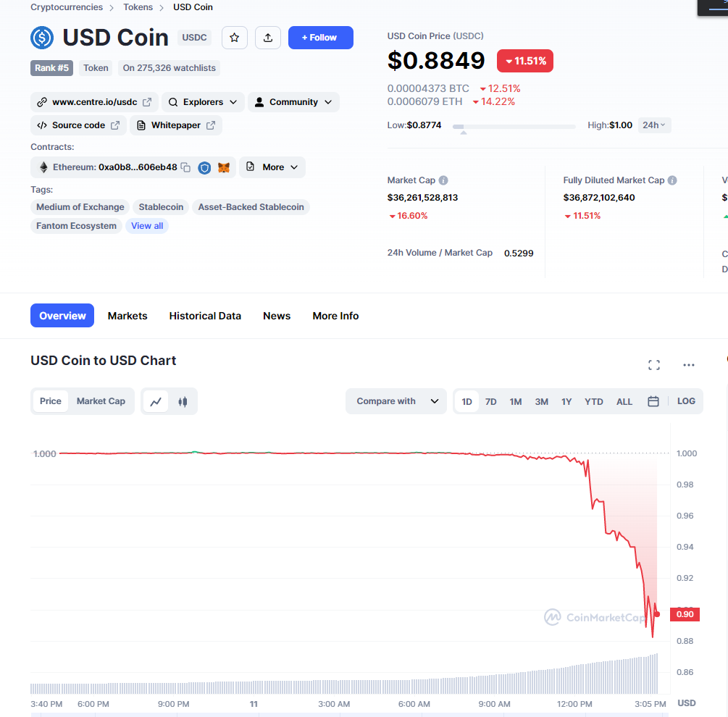Click the MetaMask fox icon
The height and width of the screenshot is (717, 728).
(x=224, y=167)
